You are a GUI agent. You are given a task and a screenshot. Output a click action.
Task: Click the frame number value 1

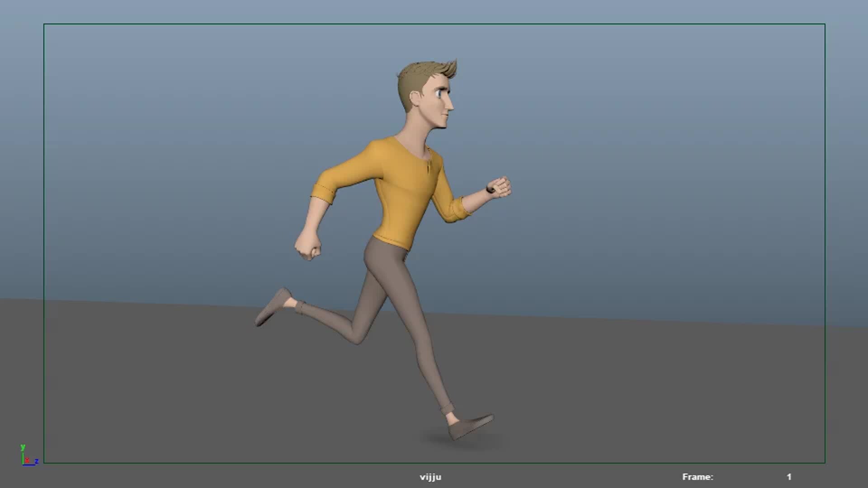point(789,477)
